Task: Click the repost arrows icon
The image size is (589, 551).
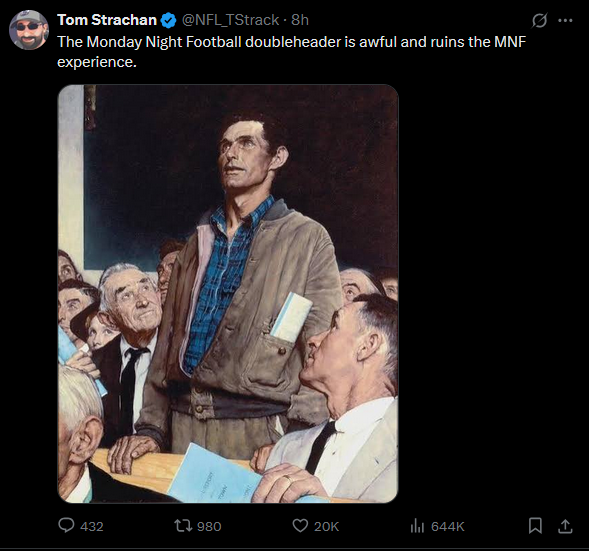Action: point(184,525)
